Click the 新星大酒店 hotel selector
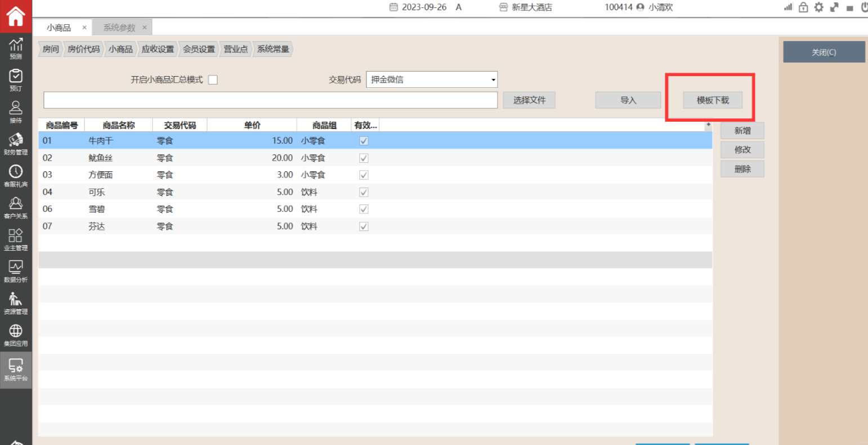The image size is (868, 445). [525, 7]
